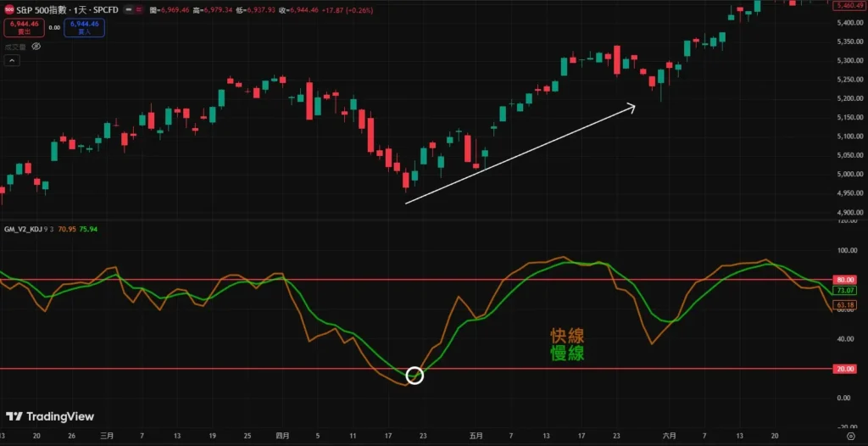The image size is (868, 446).
Task: Collapse the indicator legend with chevron button
Action: coord(12,60)
